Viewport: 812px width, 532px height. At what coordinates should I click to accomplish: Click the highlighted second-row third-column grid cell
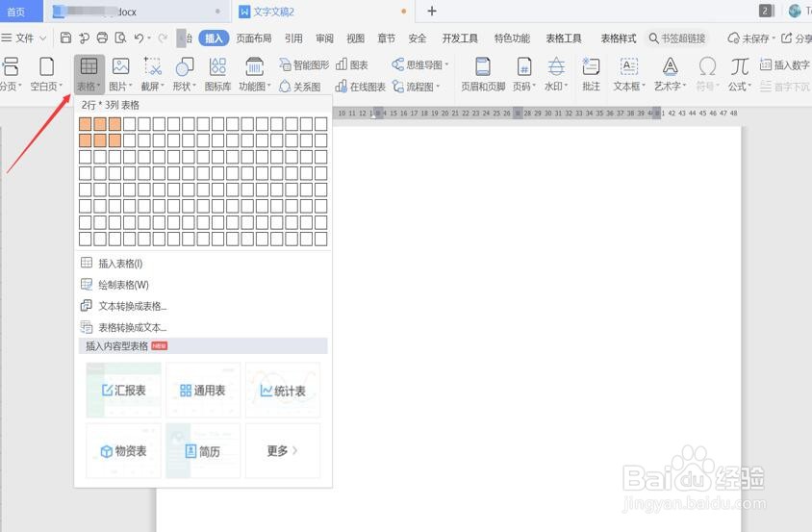coord(114,140)
